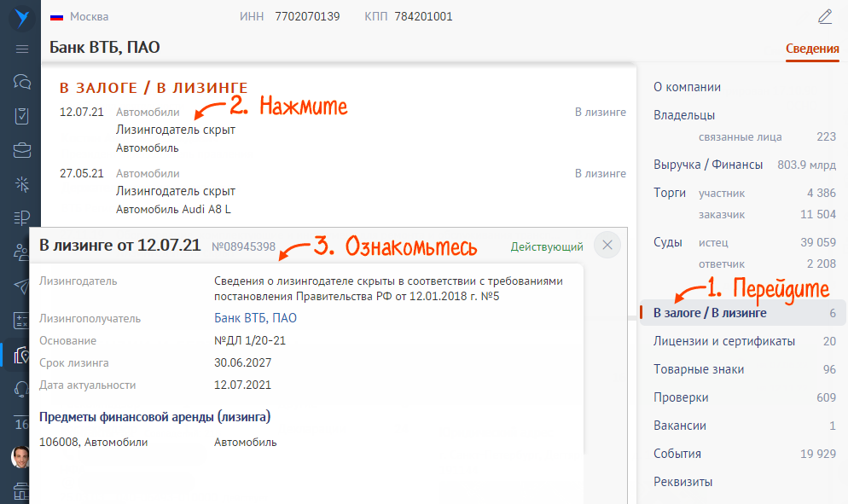Open the calendar 16 sidebar icon

[x=21, y=424]
